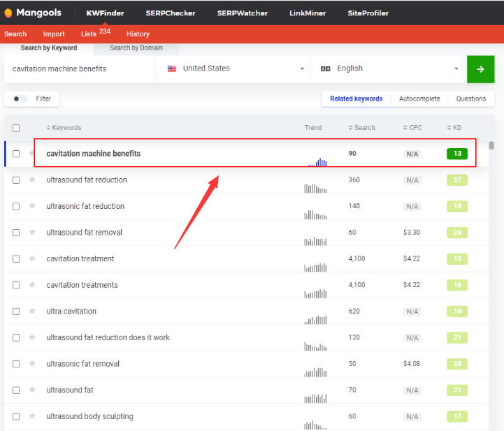
Task: Go to the Search section
Action: tap(15, 34)
